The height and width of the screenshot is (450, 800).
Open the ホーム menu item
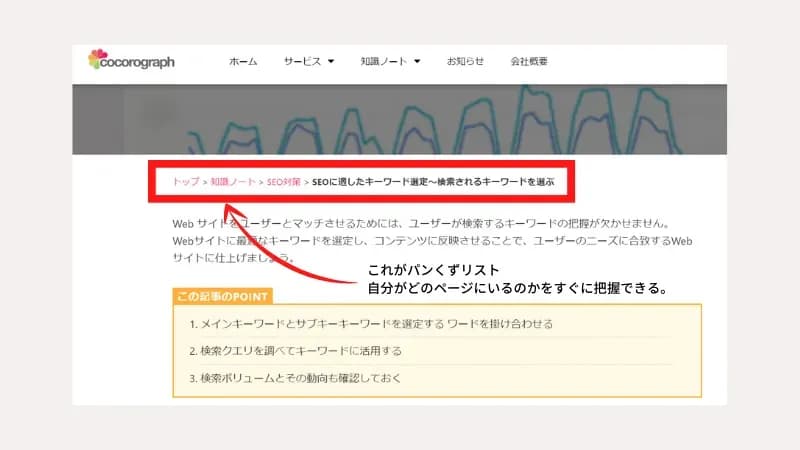243,61
